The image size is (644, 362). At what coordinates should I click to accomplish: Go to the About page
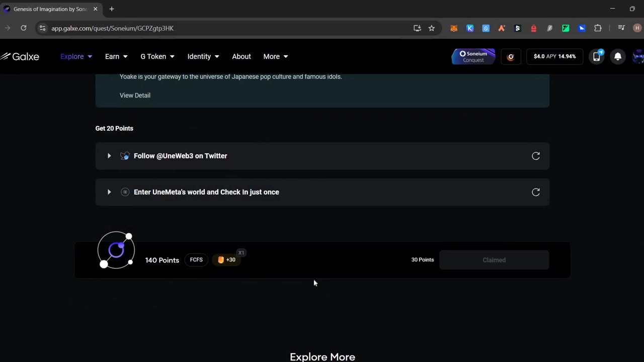coord(242,56)
